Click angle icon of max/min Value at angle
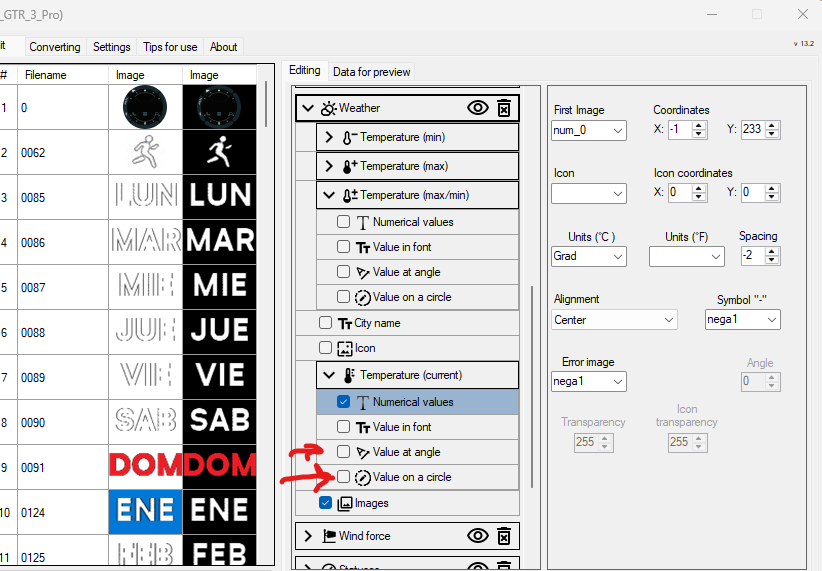 pos(363,273)
